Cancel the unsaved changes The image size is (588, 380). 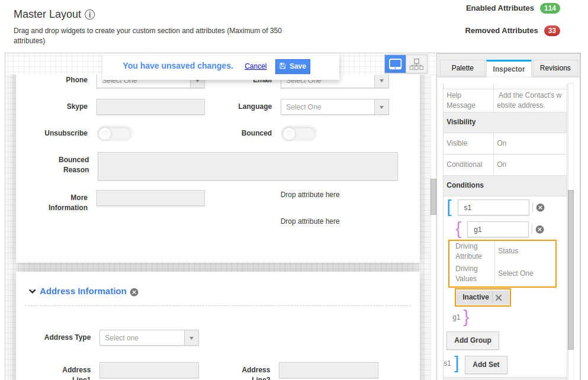[255, 66]
